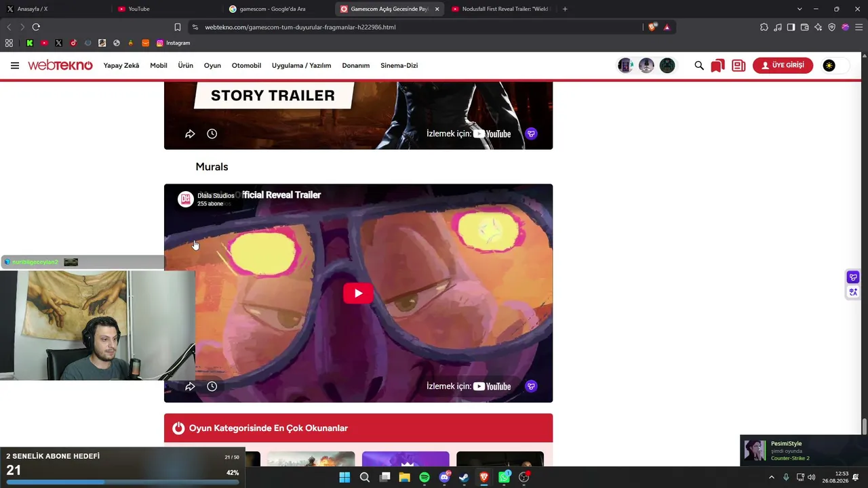Open Murals trailer on YouTube logo

pyautogui.click(x=492, y=386)
